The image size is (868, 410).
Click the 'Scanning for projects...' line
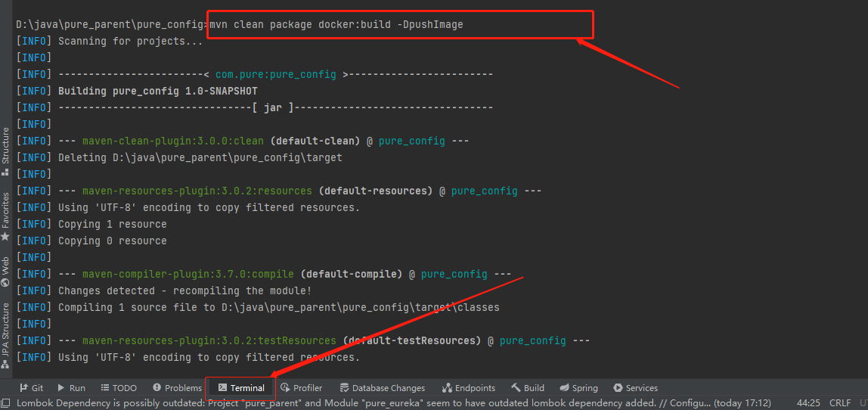point(130,41)
